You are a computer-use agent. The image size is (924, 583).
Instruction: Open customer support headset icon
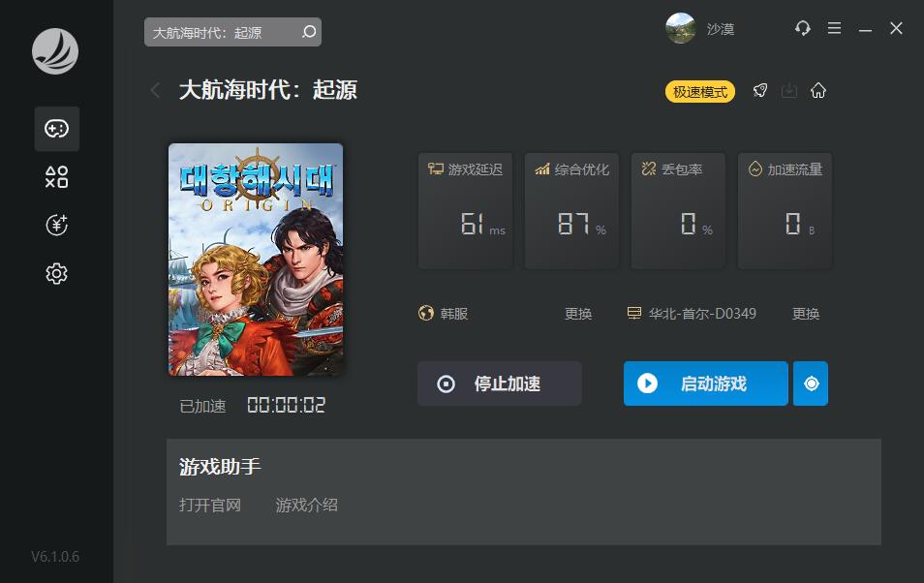803,28
